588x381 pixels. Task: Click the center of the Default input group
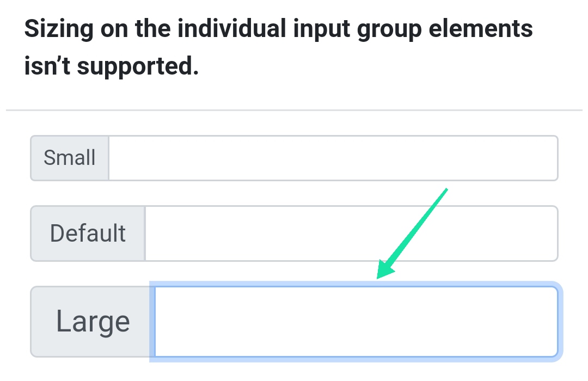(294, 233)
